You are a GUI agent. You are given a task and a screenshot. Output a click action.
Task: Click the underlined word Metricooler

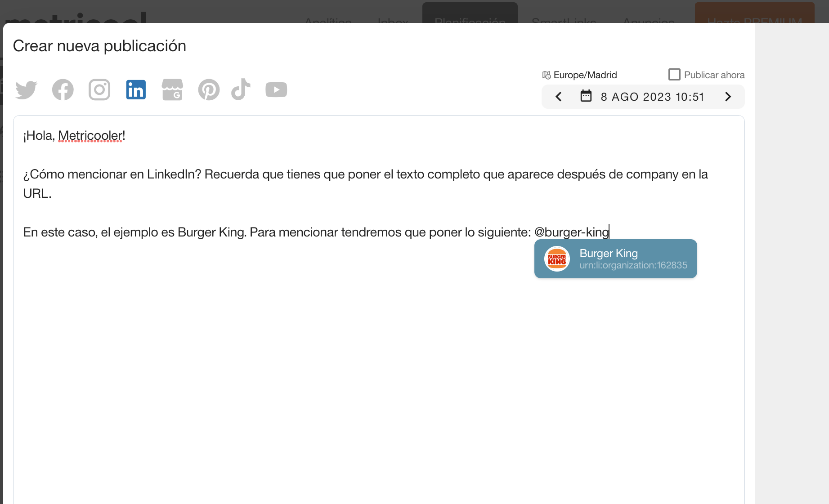(x=90, y=136)
